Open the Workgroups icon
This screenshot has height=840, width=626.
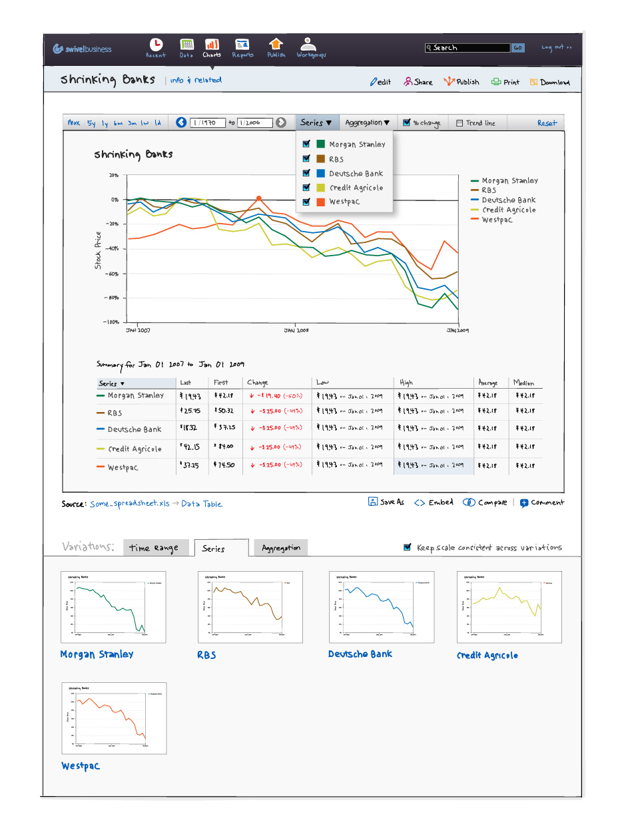(307, 45)
